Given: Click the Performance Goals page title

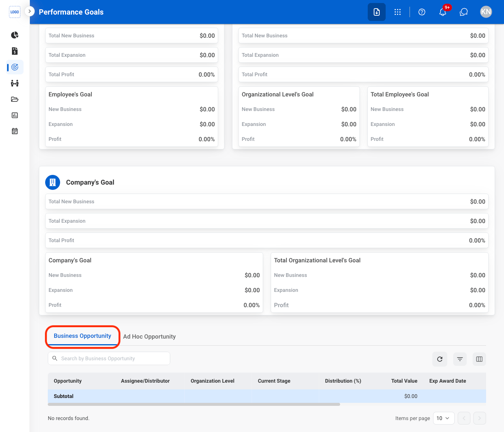Looking at the screenshot, I should pyautogui.click(x=71, y=12).
